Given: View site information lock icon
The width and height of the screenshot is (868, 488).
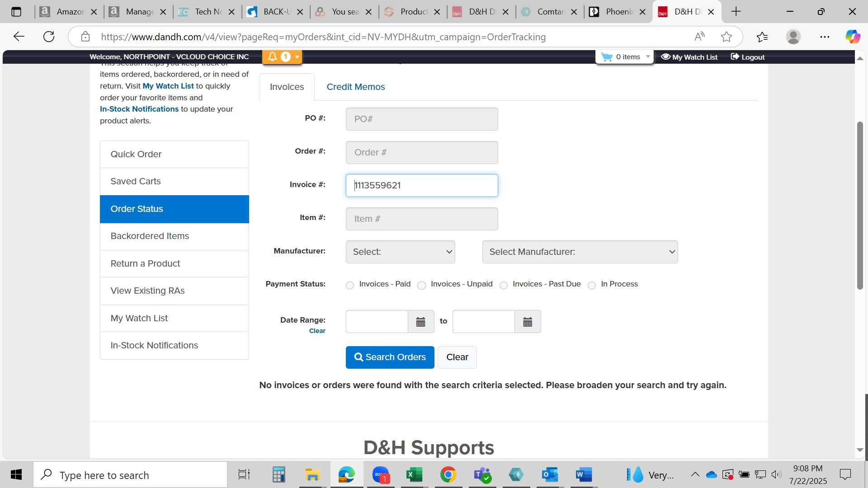Looking at the screenshot, I should point(85,37).
